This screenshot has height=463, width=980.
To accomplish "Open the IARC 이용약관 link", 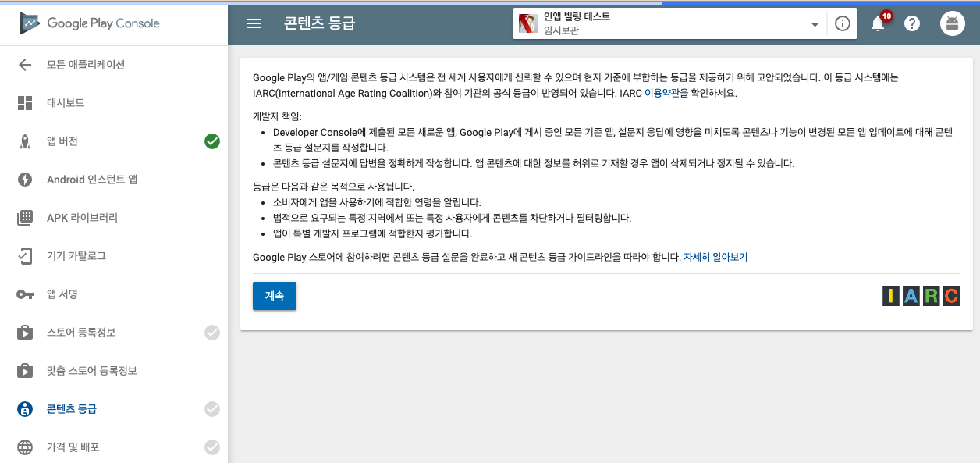I will (x=663, y=93).
